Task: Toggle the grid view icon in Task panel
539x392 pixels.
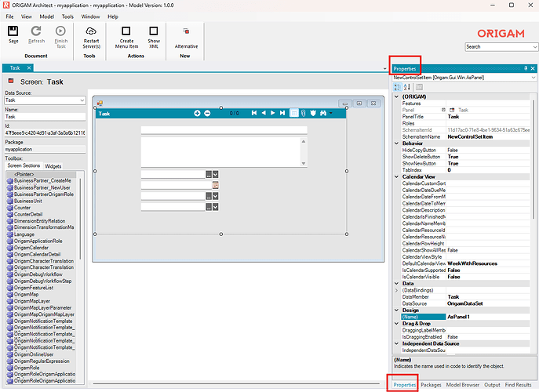Action: click(x=294, y=113)
